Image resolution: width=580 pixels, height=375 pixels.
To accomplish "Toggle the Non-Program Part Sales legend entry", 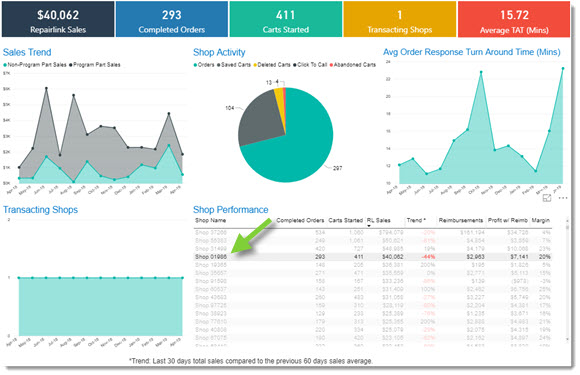I will pyautogui.click(x=35, y=65).
